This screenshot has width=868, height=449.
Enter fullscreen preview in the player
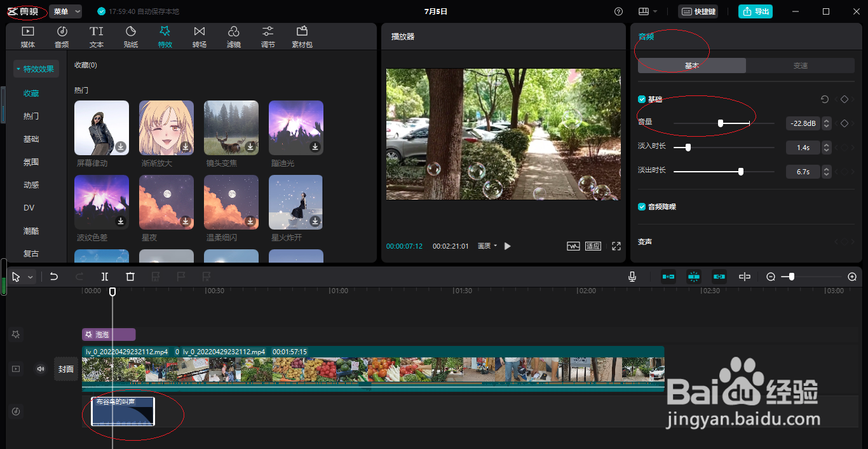[x=616, y=246]
